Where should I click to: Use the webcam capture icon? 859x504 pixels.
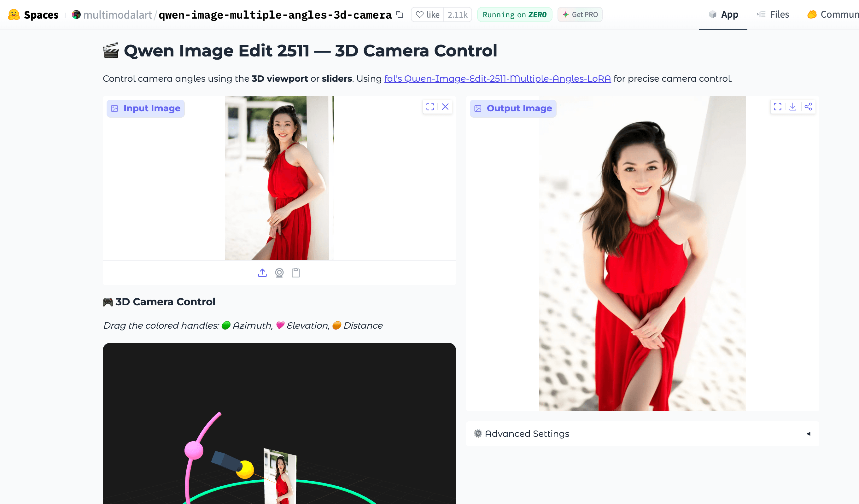(x=279, y=273)
